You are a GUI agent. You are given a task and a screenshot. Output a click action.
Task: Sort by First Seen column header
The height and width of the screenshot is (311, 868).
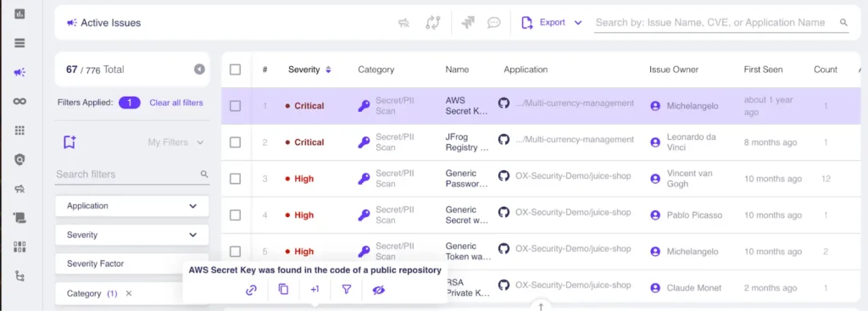pos(763,69)
